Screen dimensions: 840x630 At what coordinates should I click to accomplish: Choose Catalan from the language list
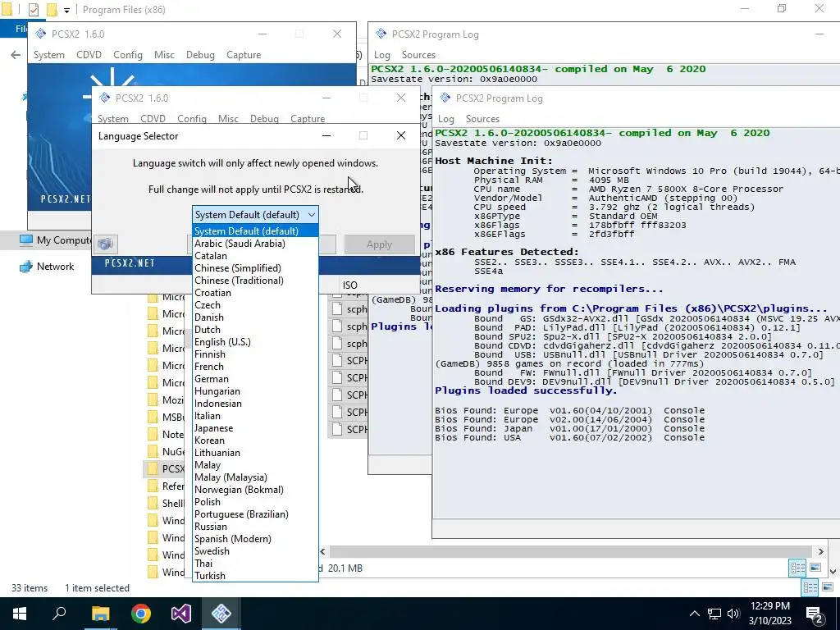[256, 256]
